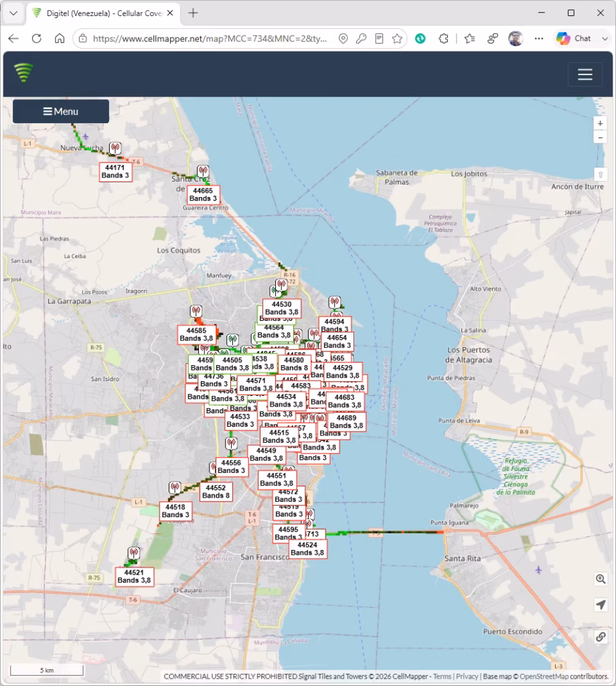
Task: Open browser home page icon
Action: coord(60,38)
